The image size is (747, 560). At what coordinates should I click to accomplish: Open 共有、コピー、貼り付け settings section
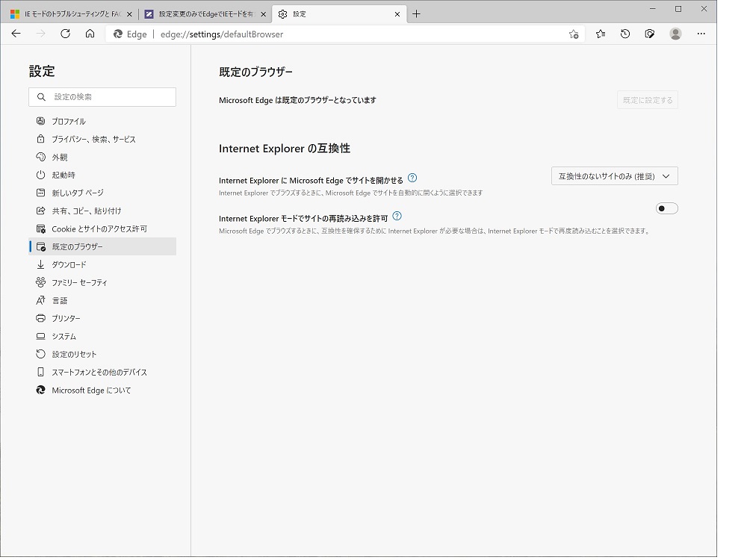point(102,211)
